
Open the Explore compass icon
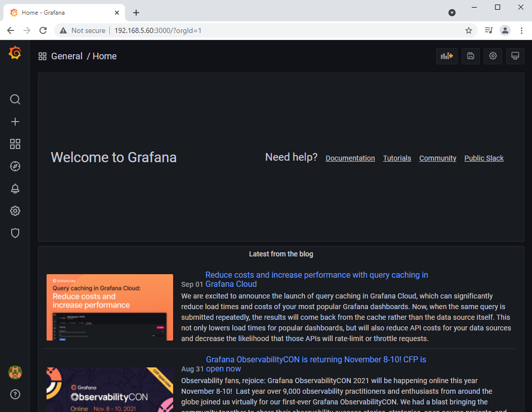[x=15, y=166]
